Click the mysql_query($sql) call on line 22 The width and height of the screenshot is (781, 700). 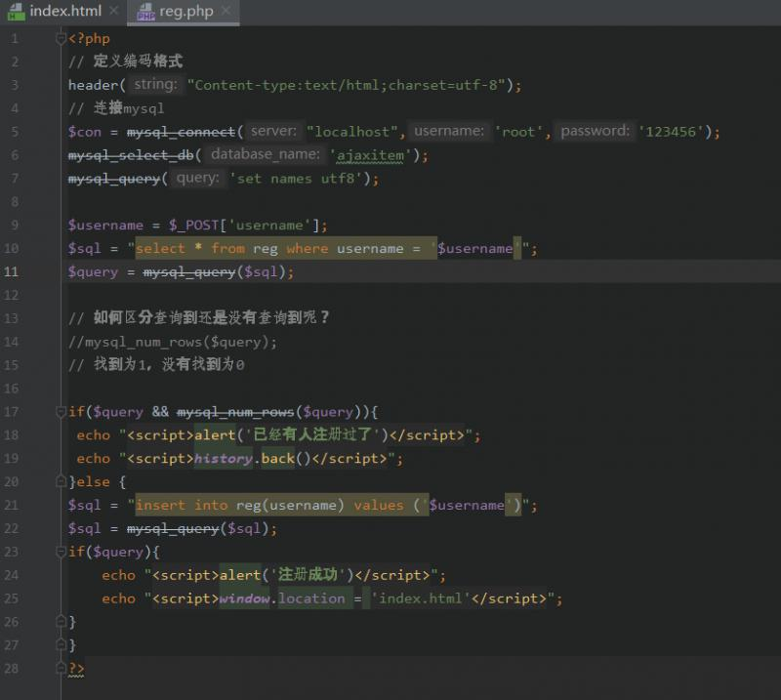click(x=198, y=528)
